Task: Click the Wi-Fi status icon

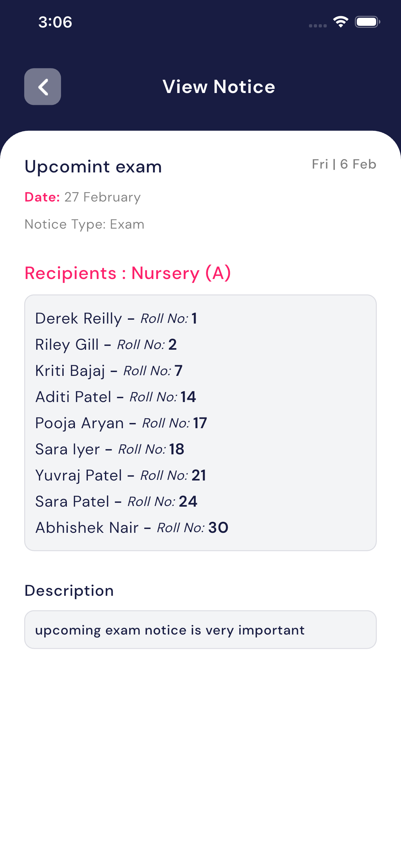Action: click(x=340, y=22)
